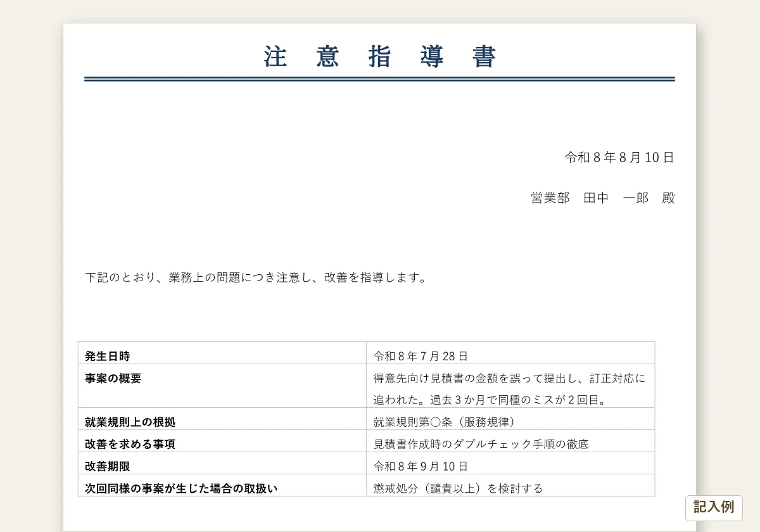The height and width of the screenshot is (532, 760).
Task: Click the addressee line 営業部 田中 一郎 殿
Action: click(603, 198)
